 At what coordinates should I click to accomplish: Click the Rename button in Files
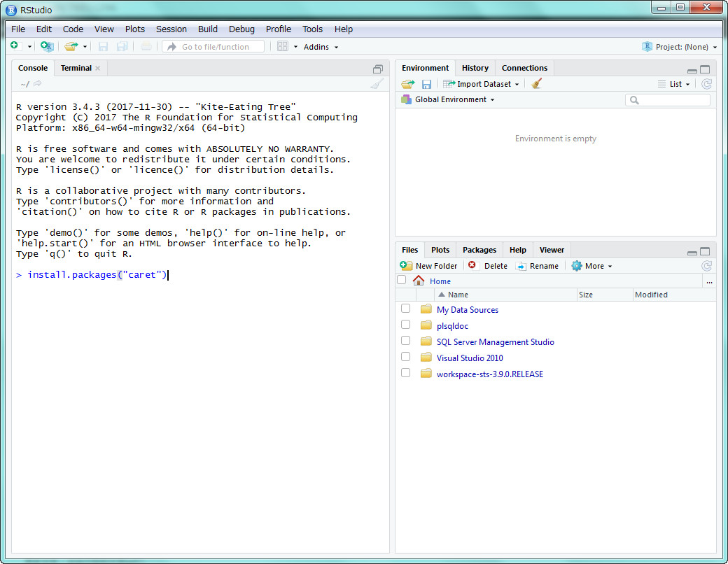click(537, 266)
